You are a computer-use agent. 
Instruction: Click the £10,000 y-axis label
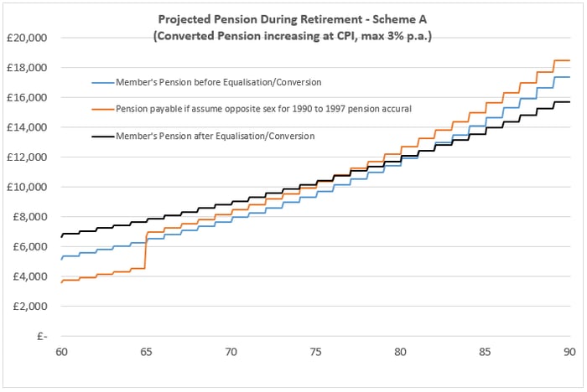tap(29, 187)
